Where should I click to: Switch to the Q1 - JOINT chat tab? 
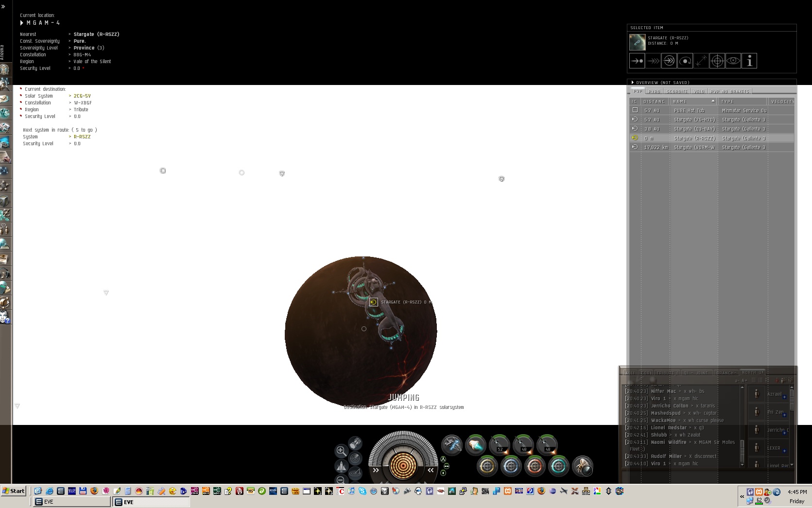[x=696, y=373]
